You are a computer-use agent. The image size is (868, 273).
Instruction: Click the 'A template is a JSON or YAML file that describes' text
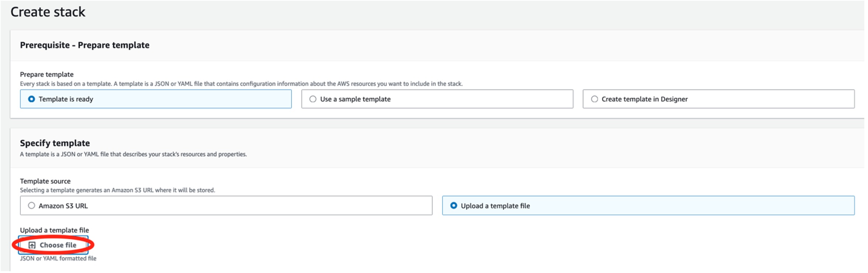coord(134,154)
